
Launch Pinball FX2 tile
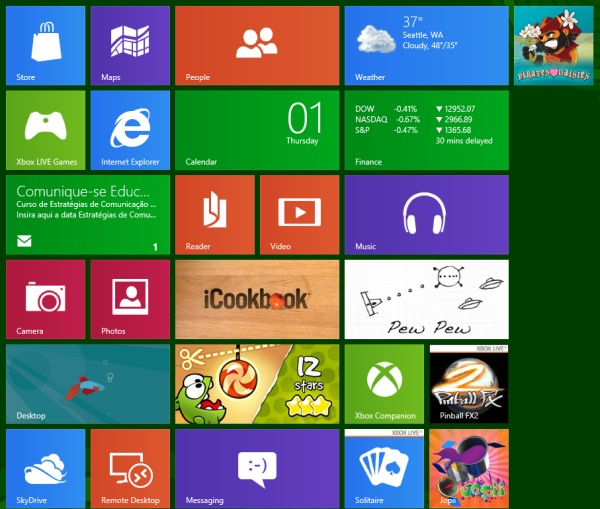pos(469,384)
